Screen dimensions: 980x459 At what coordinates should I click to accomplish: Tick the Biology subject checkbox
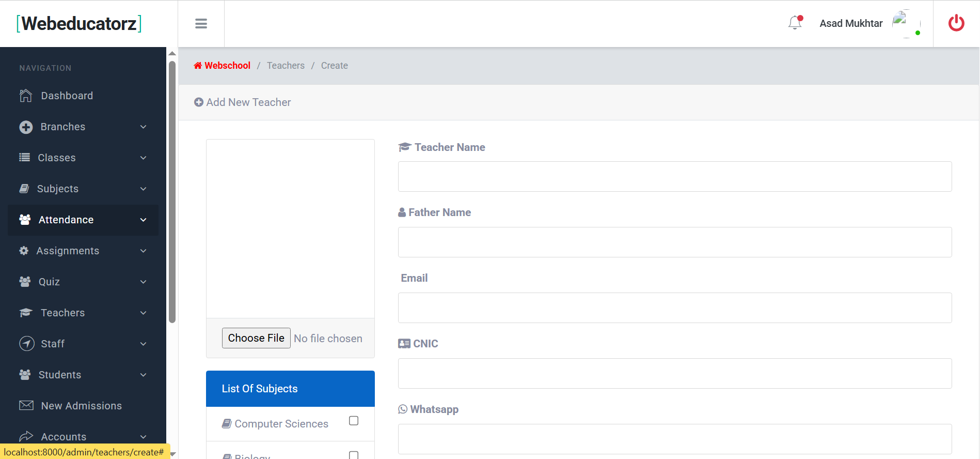[x=354, y=455]
